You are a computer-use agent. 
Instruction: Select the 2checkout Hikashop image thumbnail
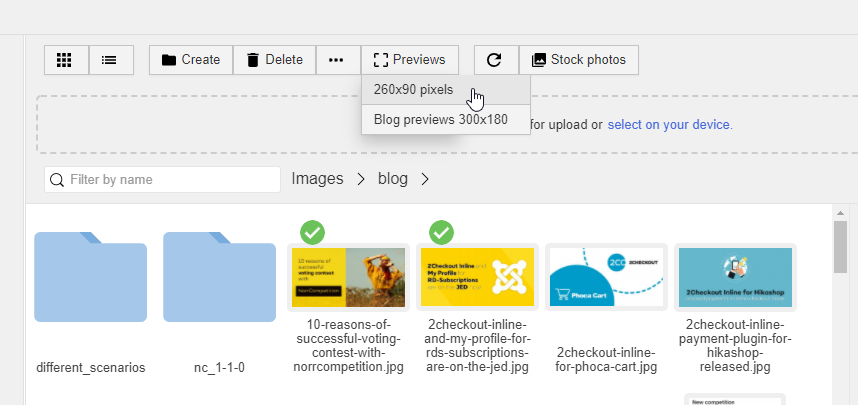pos(735,277)
